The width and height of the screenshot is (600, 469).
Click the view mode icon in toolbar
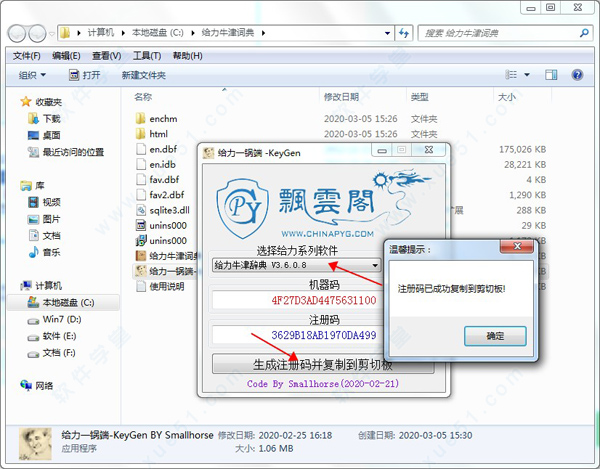pos(511,75)
